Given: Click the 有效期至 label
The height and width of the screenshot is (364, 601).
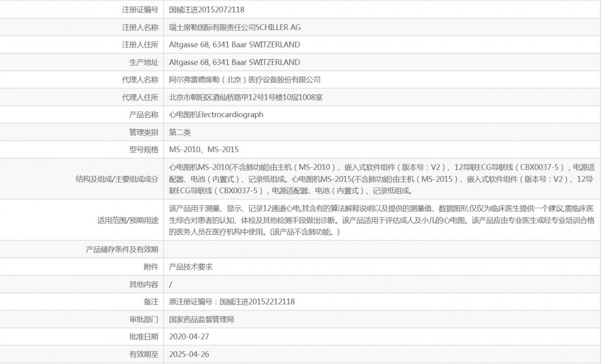Looking at the screenshot, I should (x=144, y=354).
